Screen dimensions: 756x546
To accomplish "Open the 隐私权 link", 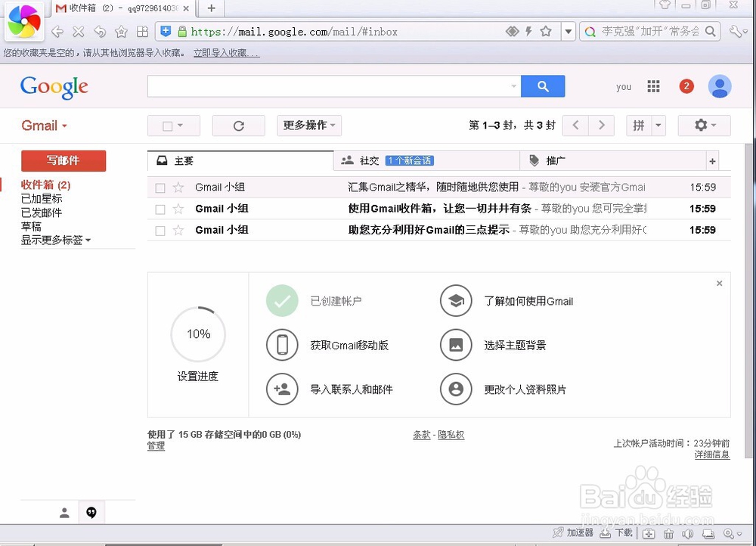I will [451, 435].
